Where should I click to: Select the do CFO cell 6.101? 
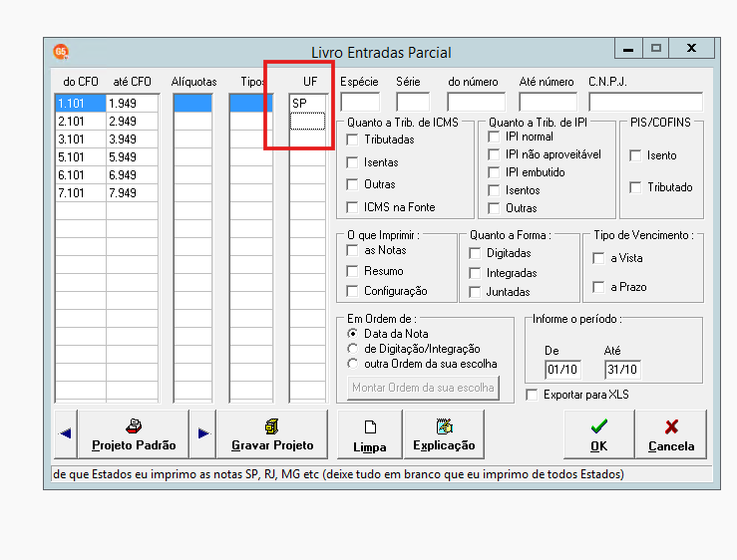tap(81, 175)
